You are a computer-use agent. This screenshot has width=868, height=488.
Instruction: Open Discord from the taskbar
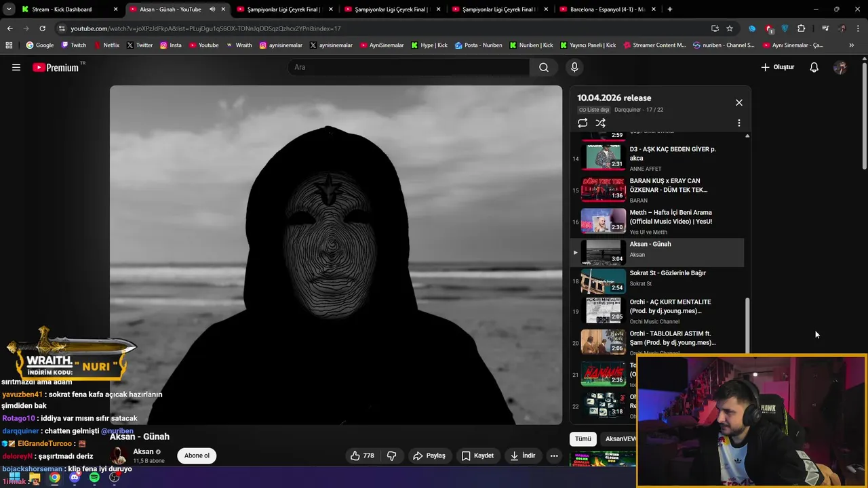click(75, 477)
